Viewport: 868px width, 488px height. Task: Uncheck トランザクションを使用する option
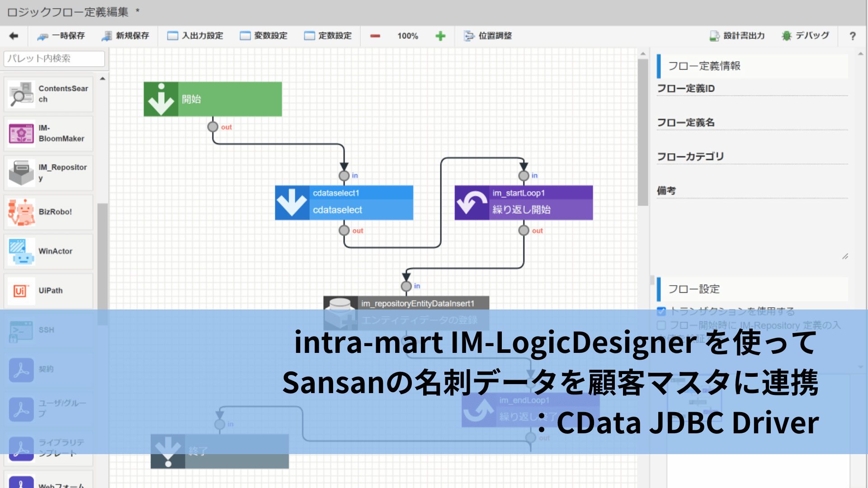click(x=661, y=311)
